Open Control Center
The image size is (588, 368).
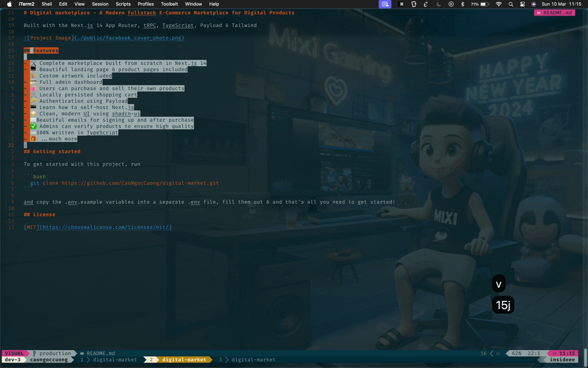(x=523, y=4)
